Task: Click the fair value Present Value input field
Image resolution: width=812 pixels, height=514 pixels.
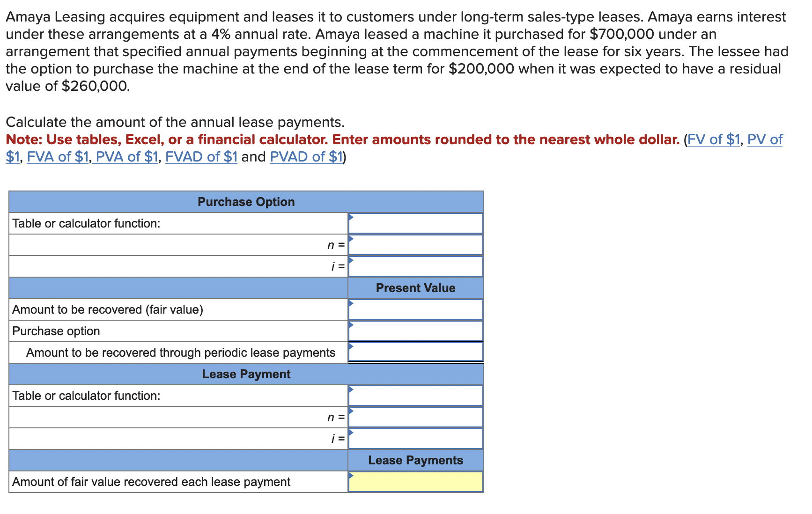Action: point(416,309)
